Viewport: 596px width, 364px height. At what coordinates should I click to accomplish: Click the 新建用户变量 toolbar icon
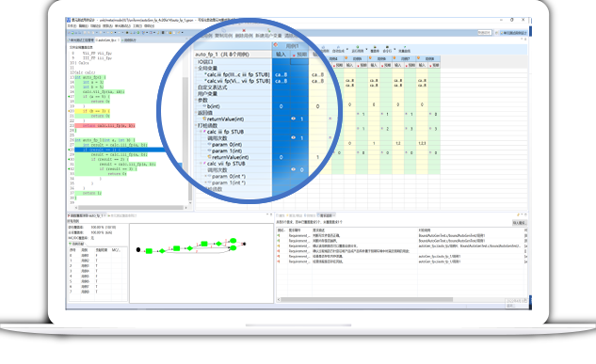(268, 30)
